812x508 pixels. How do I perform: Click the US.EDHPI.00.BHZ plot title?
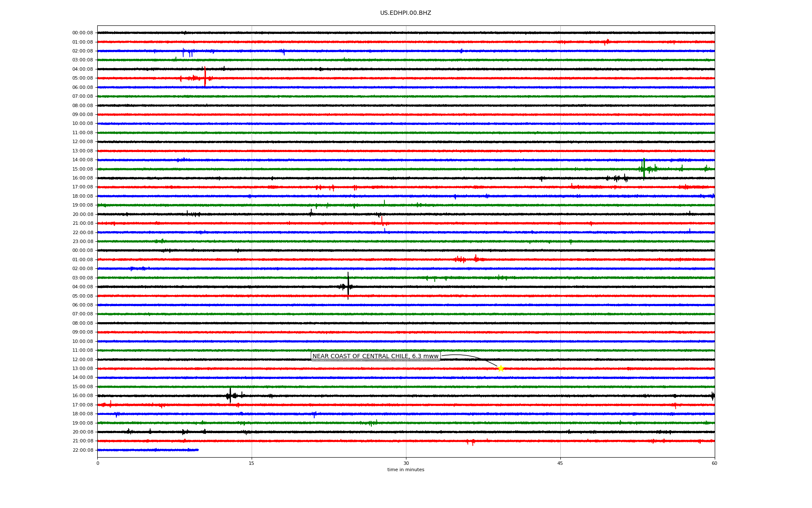[x=406, y=13]
